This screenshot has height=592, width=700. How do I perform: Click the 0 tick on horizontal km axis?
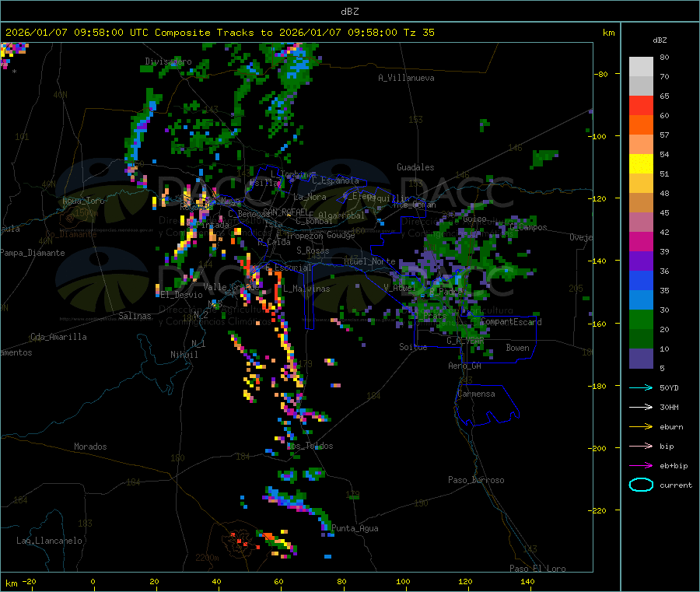[x=93, y=582]
